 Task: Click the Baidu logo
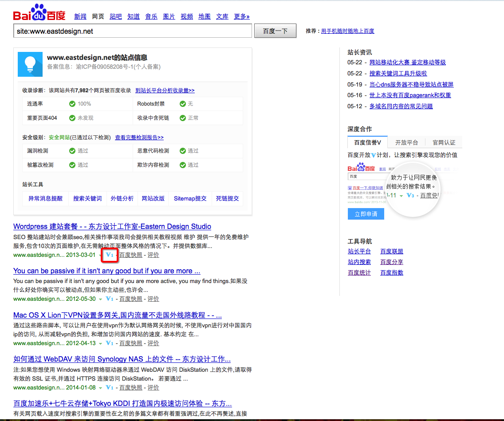[39, 12]
